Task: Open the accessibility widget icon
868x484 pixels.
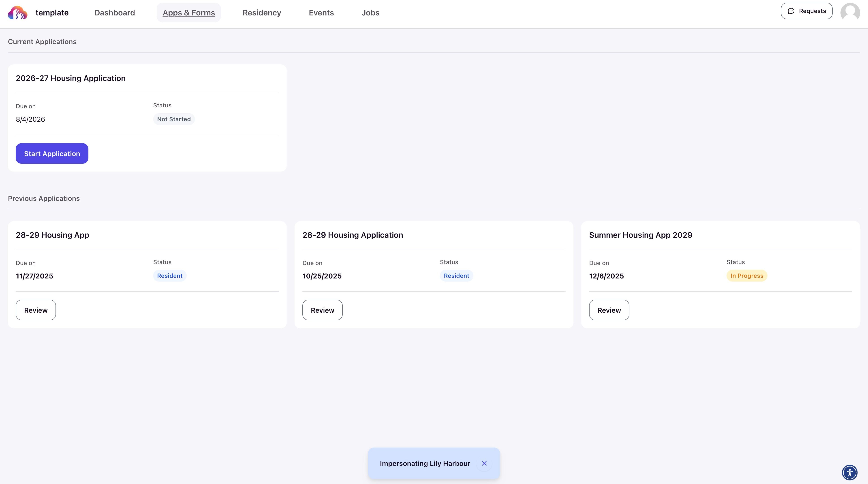Action: (849, 472)
